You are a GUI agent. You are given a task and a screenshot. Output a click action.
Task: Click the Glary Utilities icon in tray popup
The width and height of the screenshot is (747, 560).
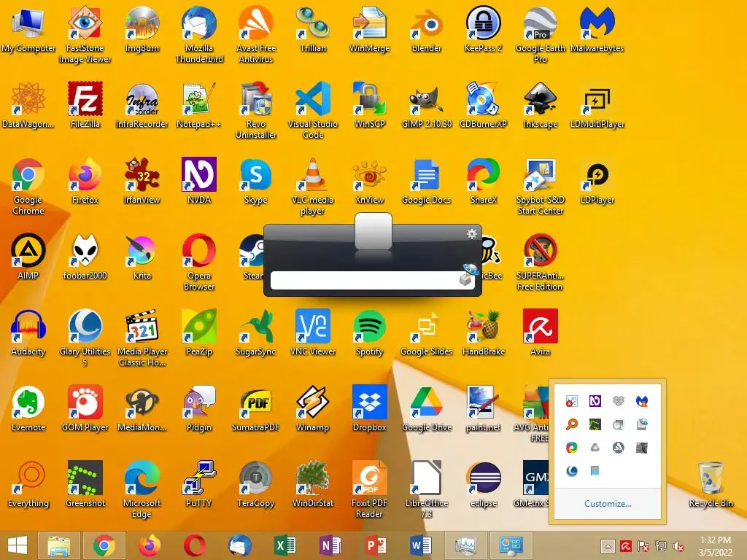(572, 470)
